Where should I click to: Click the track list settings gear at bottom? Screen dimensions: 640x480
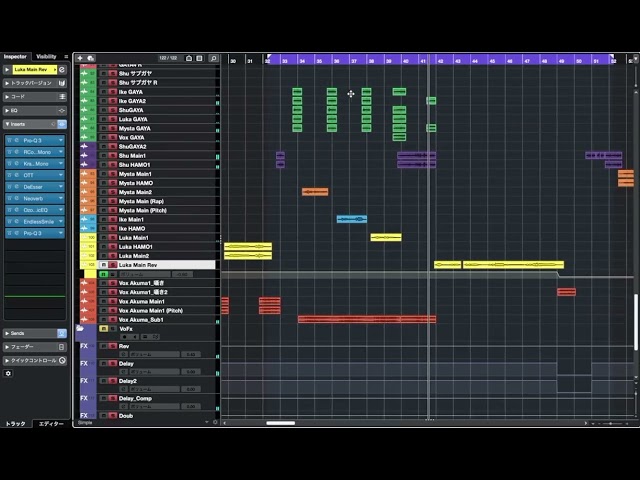(x=216, y=422)
